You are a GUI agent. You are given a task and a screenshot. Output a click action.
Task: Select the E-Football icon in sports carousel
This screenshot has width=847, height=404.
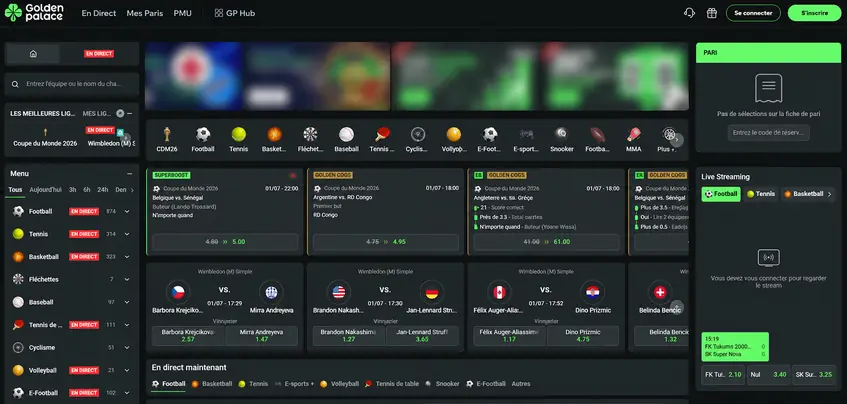point(490,134)
